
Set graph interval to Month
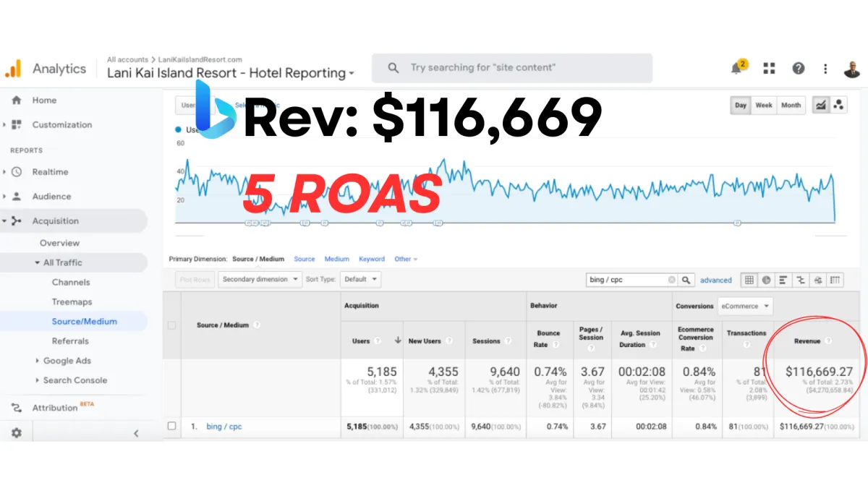(791, 105)
